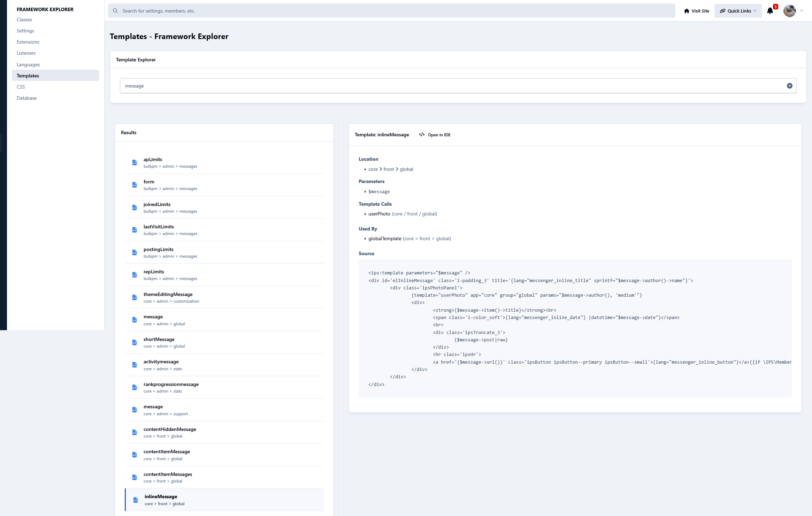The height and width of the screenshot is (516, 812).
Task: Click the search magnifier icon in top bar
Action: click(x=115, y=11)
